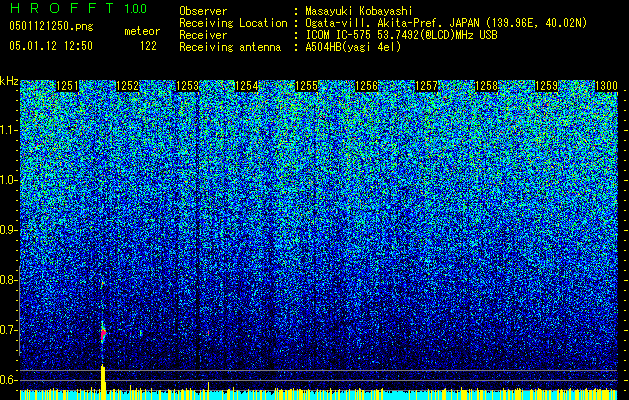Click receiver text ICOM IC-575 53.7492

[x=401, y=35]
